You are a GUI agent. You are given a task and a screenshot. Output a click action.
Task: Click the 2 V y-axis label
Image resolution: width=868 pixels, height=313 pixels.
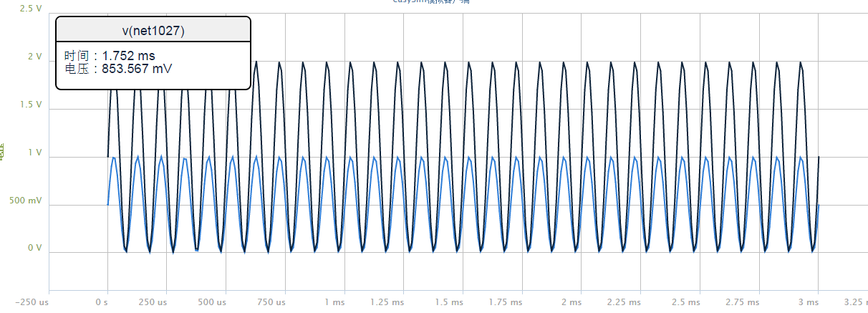pyautogui.click(x=34, y=57)
